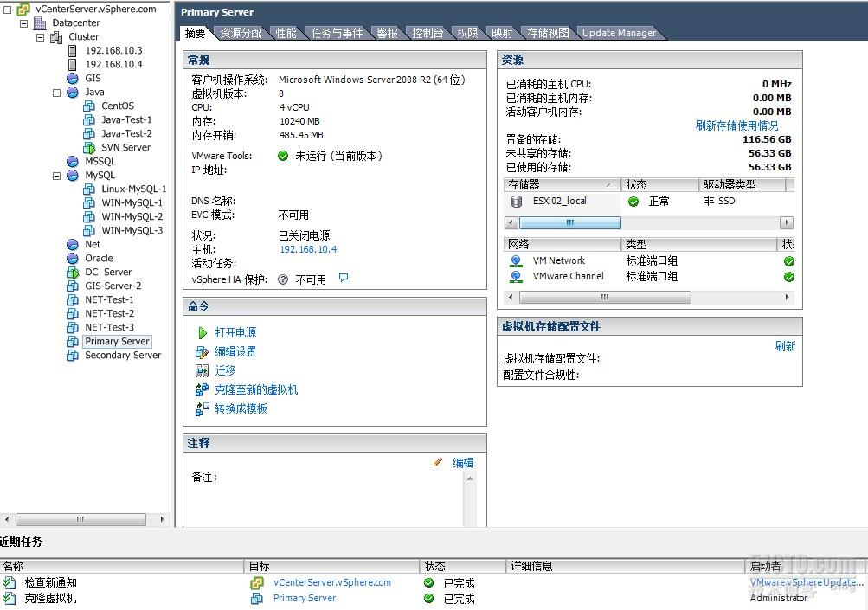Click the WIN-MySQL-2 VM icon
The width and height of the screenshot is (868, 610).
point(89,216)
